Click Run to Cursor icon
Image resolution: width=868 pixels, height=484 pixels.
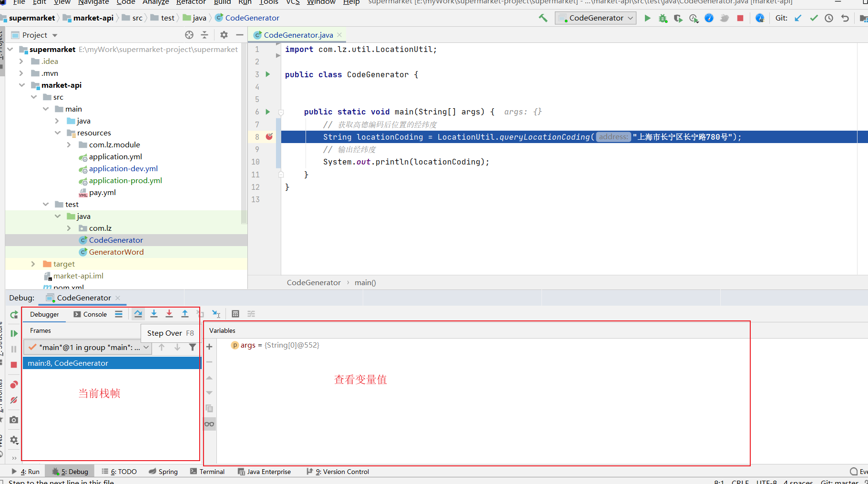pos(216,314)
